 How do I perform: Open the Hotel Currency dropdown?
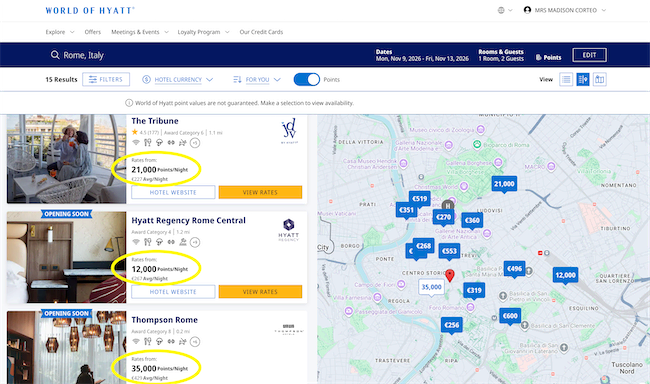pyautogui.click(x=177, y=80)
